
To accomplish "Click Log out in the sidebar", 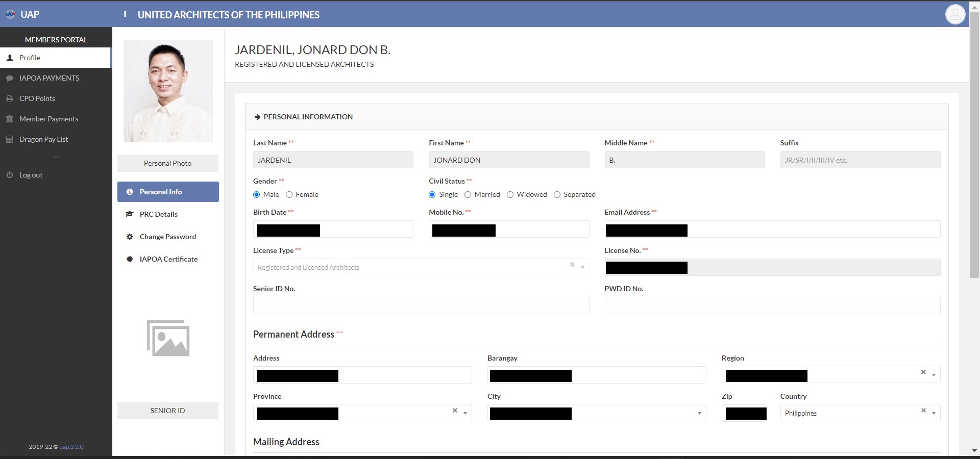I will 55,175.
